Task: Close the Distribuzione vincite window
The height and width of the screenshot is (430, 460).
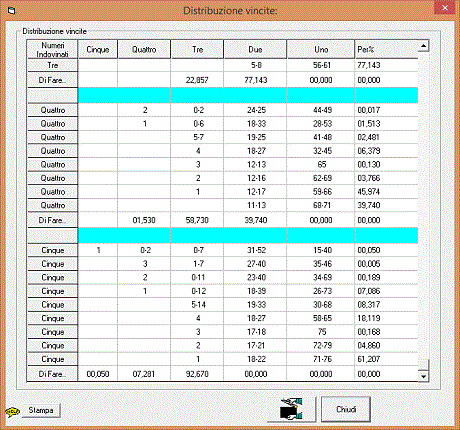Action: (x=445, y=8)
